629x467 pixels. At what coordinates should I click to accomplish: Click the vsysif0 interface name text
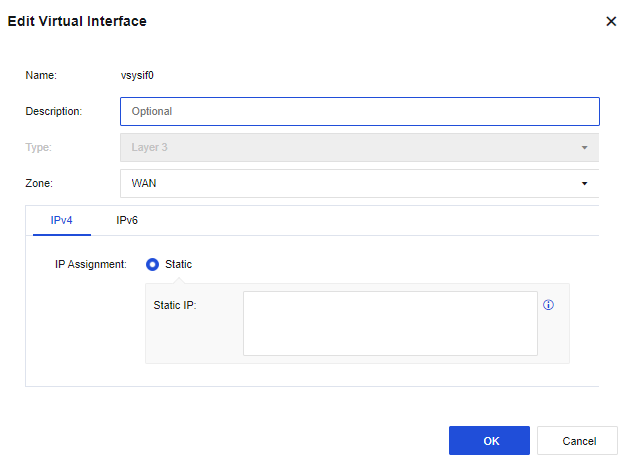pos(137,75)
